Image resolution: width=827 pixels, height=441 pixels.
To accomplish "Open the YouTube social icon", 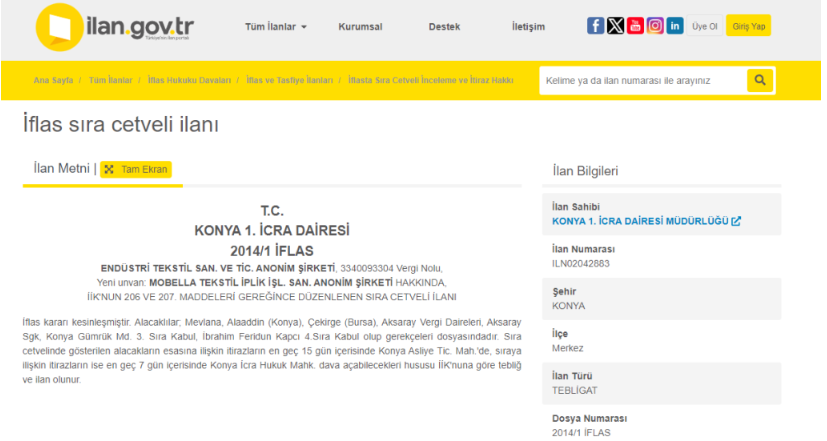I will click(x=635, y=26).
